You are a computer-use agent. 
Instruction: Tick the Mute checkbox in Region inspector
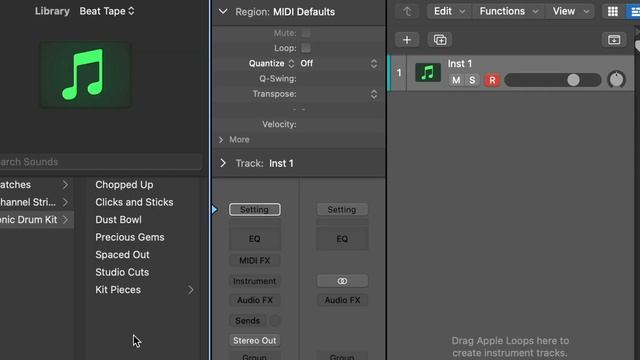point(306,33)
